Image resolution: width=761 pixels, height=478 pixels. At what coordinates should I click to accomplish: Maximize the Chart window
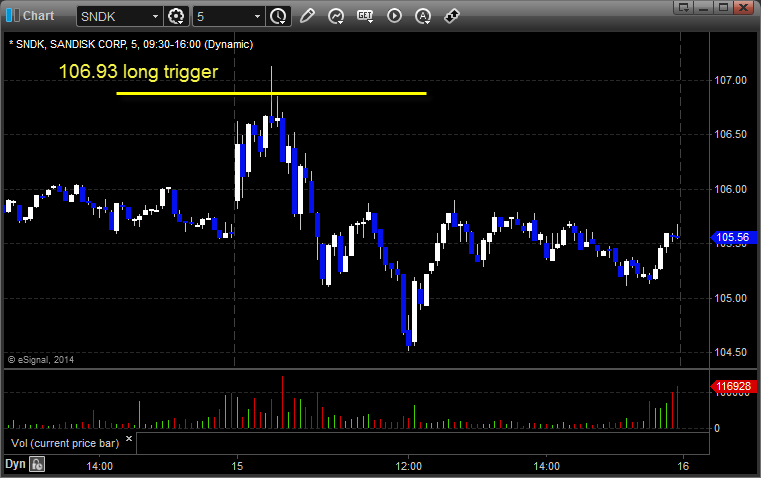tap(724, 7)
